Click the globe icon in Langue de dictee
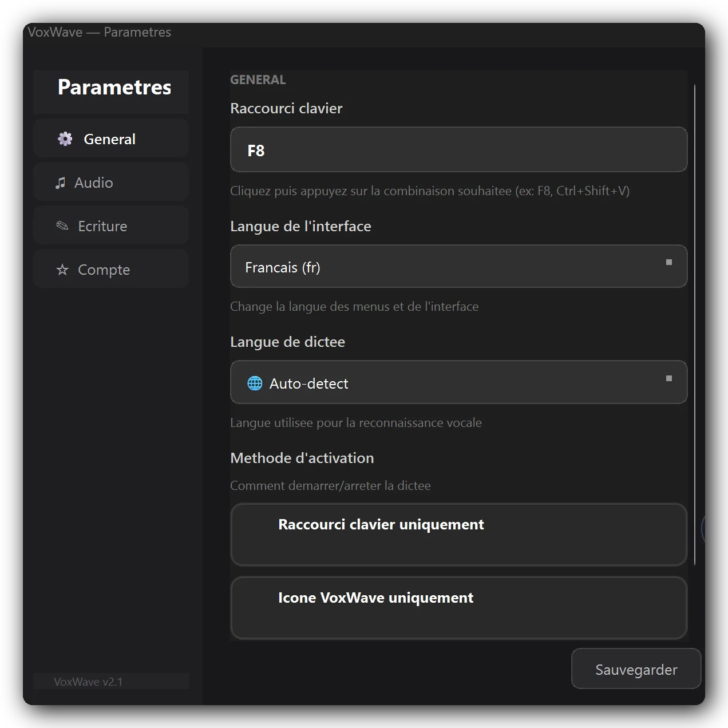This screenshot has width=728, height=728. (255, 383)
